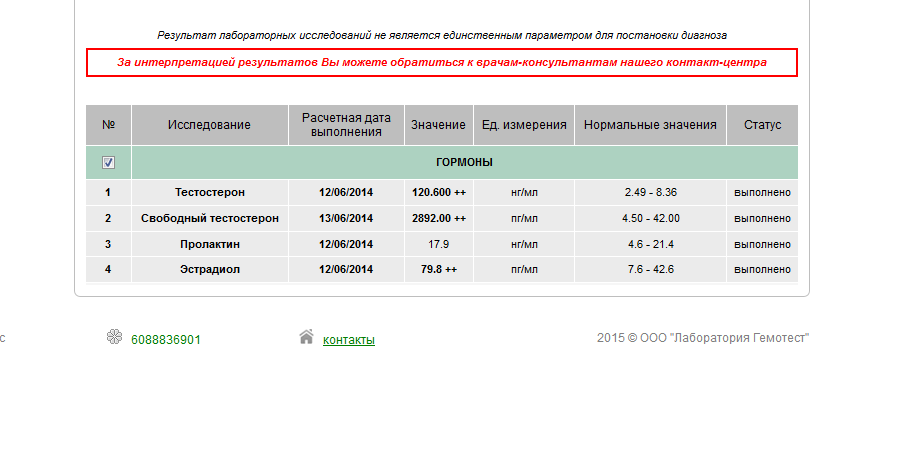The image size is (916, 460).
Task: Click the Статус column header
Action: pyautogui.click(x=762, y=125)
